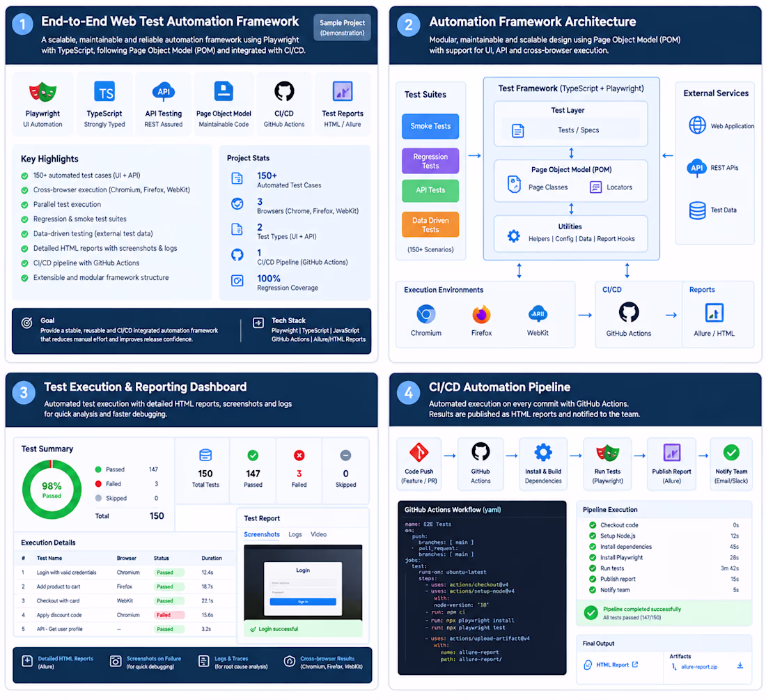Click the Web Application globe icon
The height and width of the screenshot is (700, 766).
pyautogui.click(x=697, y=125)
